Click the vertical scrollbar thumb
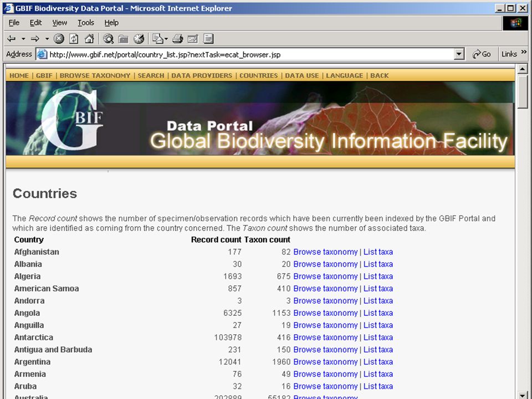The height and width of the screenshot is (399, 532). [x=523, y=91]
